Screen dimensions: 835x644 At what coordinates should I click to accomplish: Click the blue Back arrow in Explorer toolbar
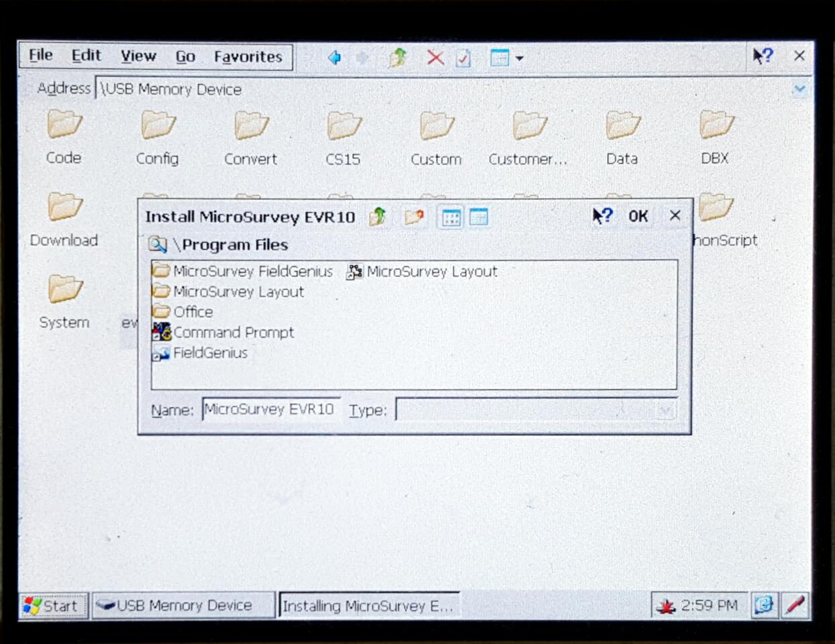(x=334, y=58)
